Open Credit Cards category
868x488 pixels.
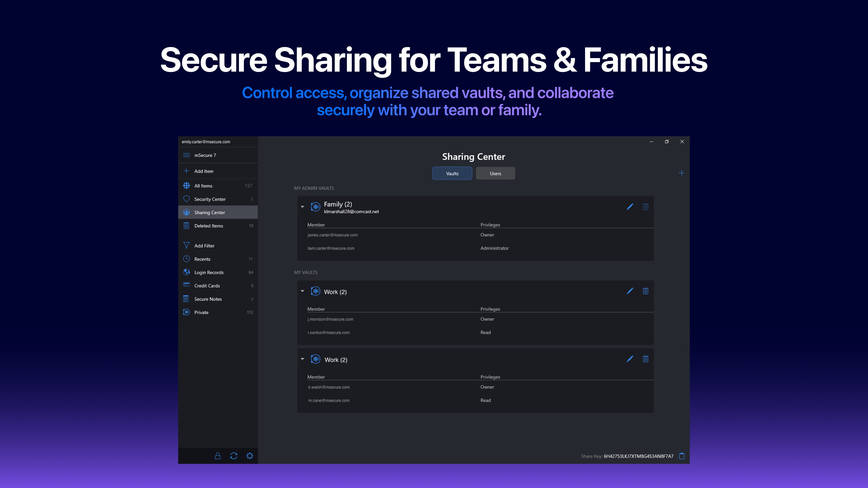pos(218,286)
